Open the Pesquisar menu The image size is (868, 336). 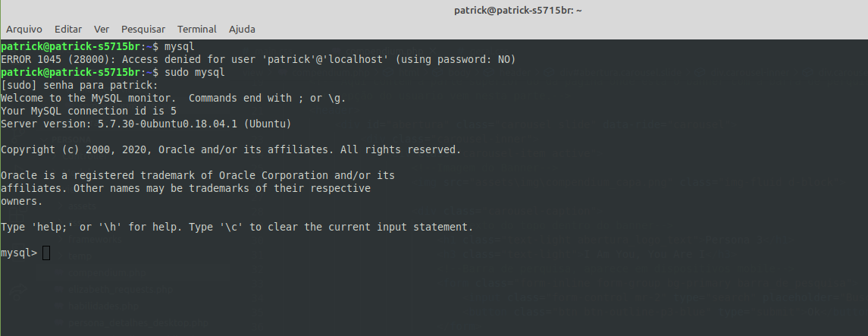143,30
